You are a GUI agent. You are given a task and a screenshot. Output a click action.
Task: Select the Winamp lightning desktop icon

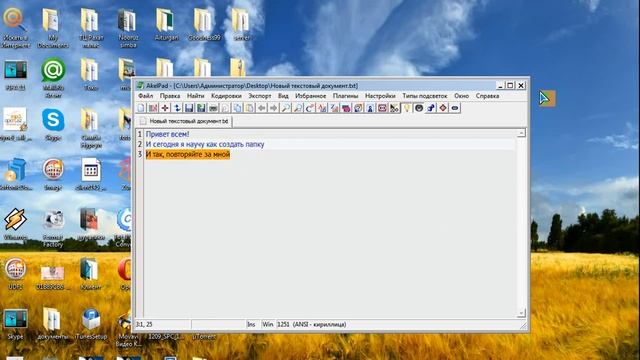pos(15,223)
